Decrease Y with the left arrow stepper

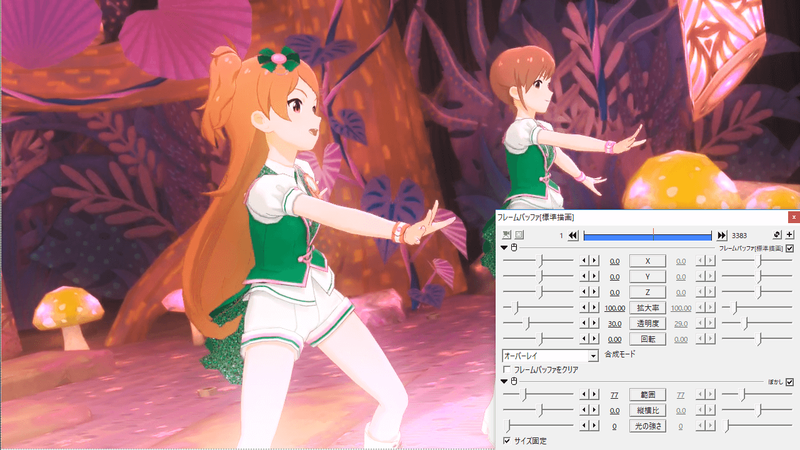[584, 277]
